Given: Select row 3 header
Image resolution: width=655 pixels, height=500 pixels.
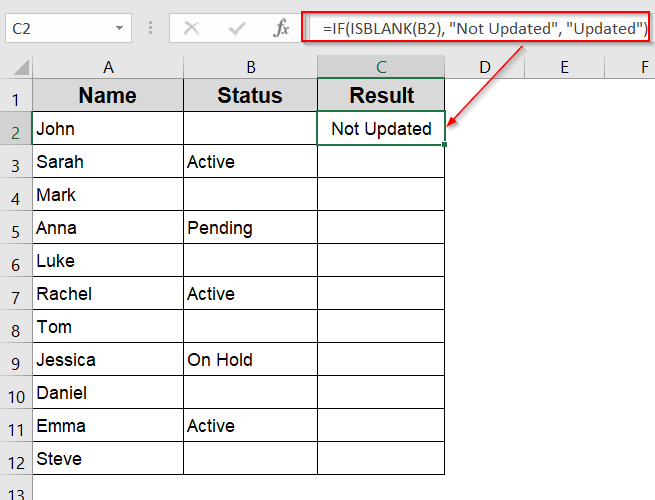Looking at the screenshot, I should (x=16, y=161).
